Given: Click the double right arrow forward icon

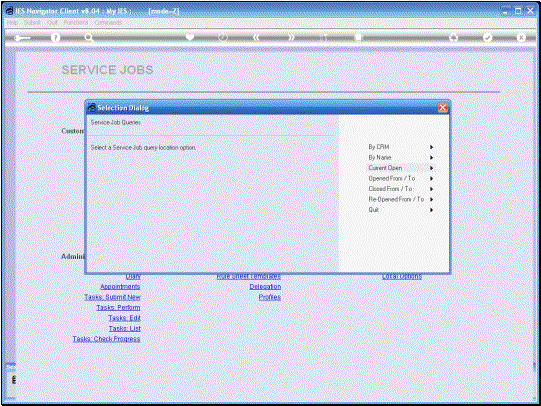Looking at the screenshot, I should point(292,37).
